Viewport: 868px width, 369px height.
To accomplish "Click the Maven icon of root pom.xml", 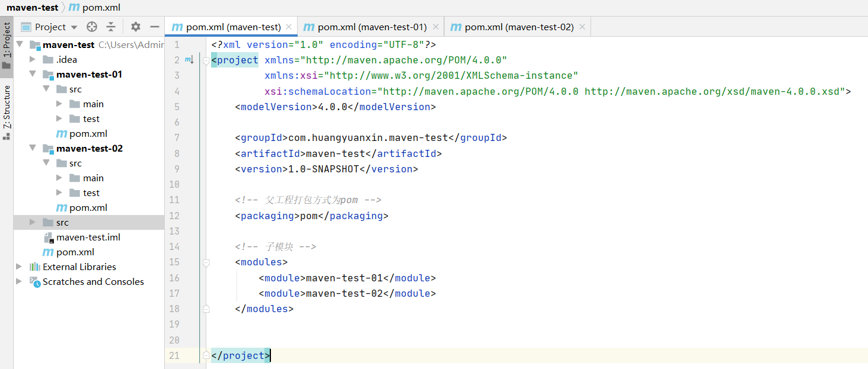I will (48, 252).
